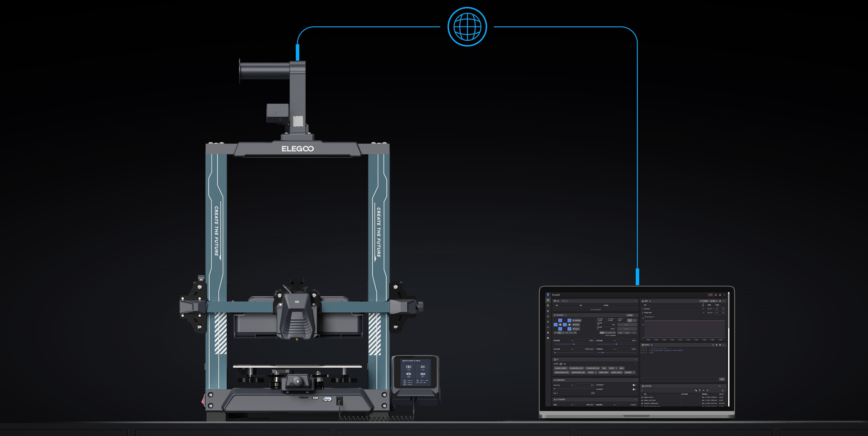Click the filter icon in job list
This screenshot has height=436, width=868.
click(700, 391)
